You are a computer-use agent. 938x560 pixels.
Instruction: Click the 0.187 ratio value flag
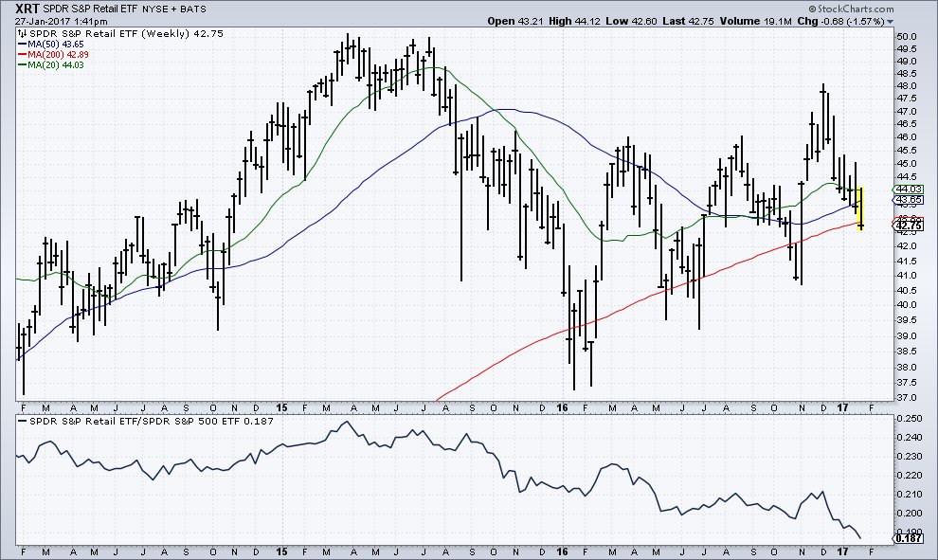click(x=908, y=538)
